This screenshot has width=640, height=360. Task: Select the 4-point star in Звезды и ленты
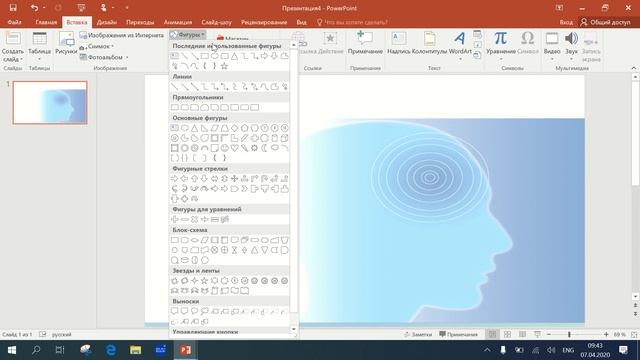point(194,281)
